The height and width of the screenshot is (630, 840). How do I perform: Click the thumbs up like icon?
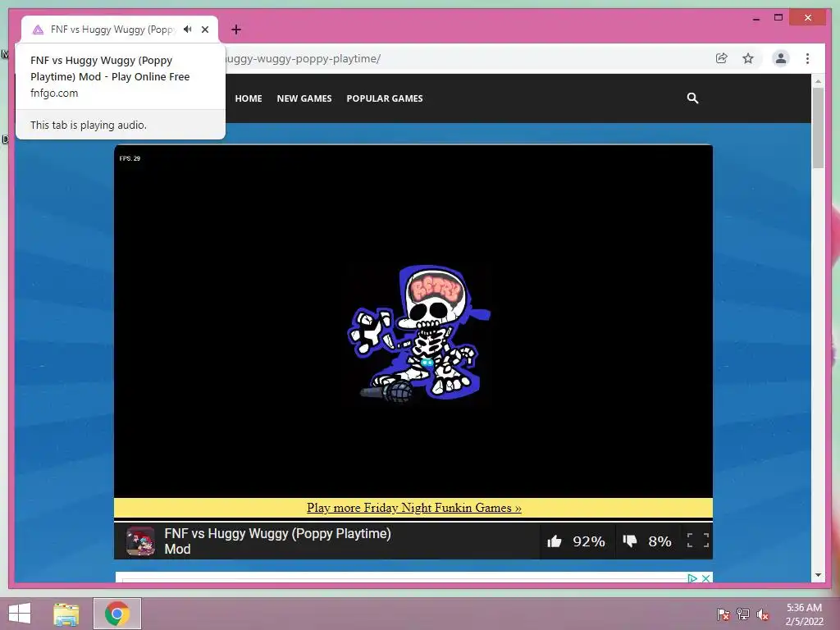click(555, 541)
